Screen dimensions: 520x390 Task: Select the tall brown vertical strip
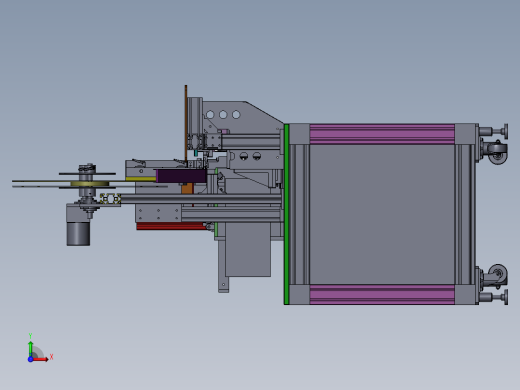click(186, 123)
